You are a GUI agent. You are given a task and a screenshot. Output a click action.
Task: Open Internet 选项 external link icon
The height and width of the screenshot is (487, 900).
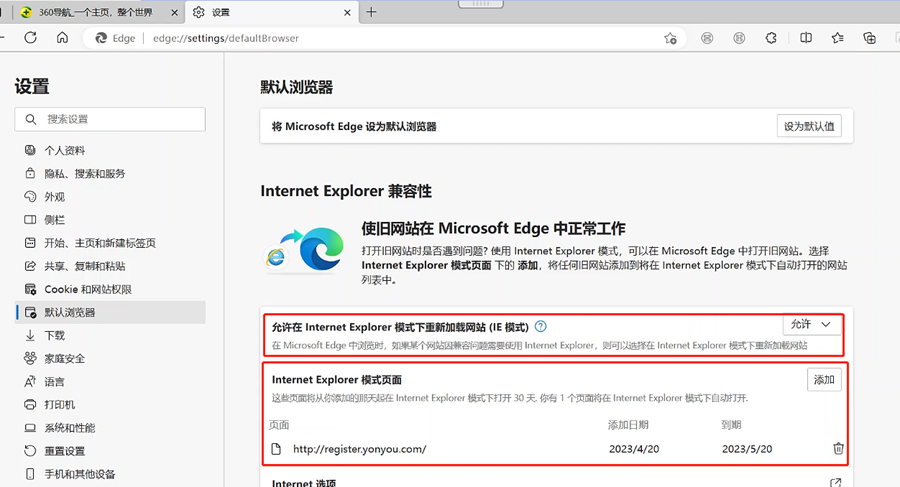[x=836, y=483]
